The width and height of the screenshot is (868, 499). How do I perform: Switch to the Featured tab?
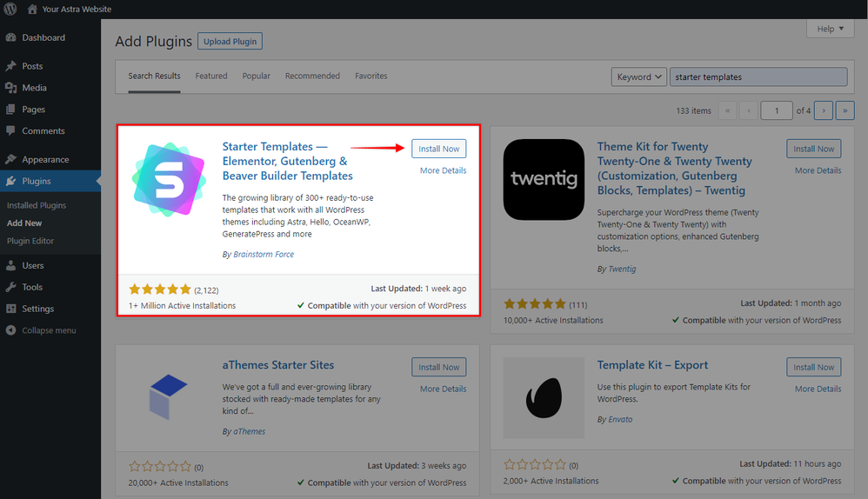[x=211, y=76]
